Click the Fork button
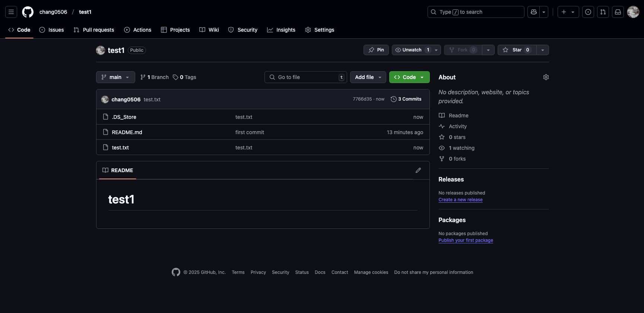 (x=463, y=50)
